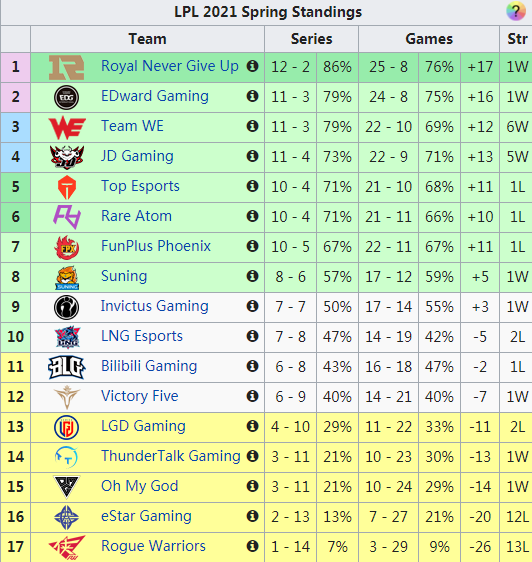
Task: Visit the Oh My God team page
Action: pos(140,486)
